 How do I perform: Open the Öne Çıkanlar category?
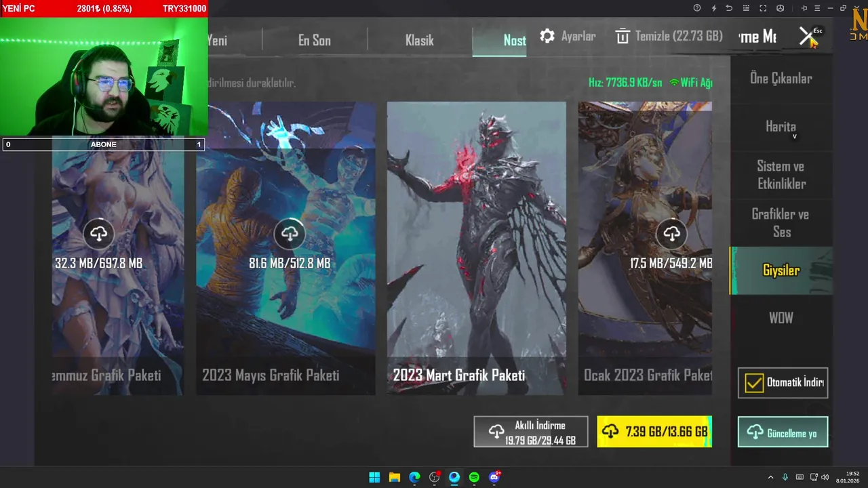781,79
